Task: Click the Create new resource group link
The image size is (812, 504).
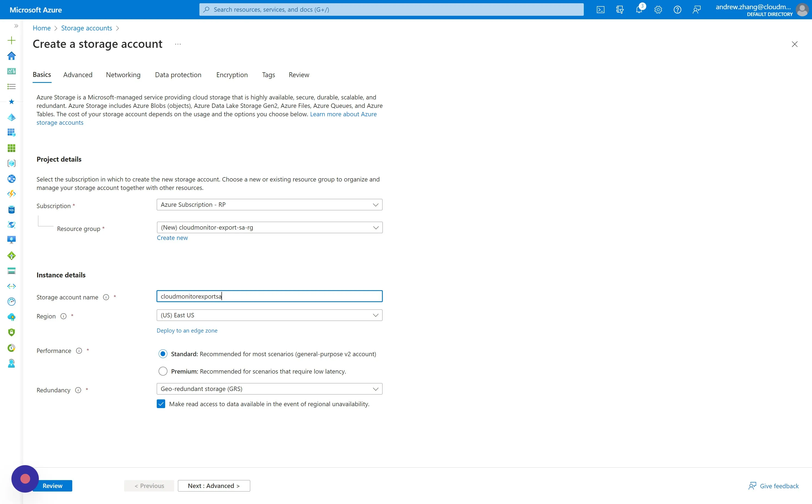Action: 172,238
